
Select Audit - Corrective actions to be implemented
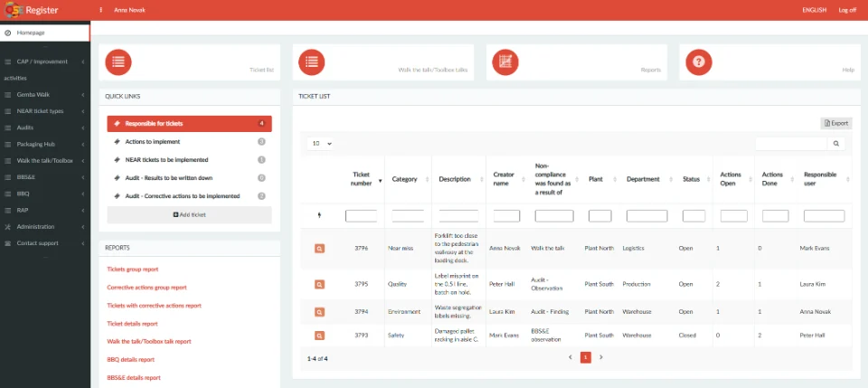point(189,196)
